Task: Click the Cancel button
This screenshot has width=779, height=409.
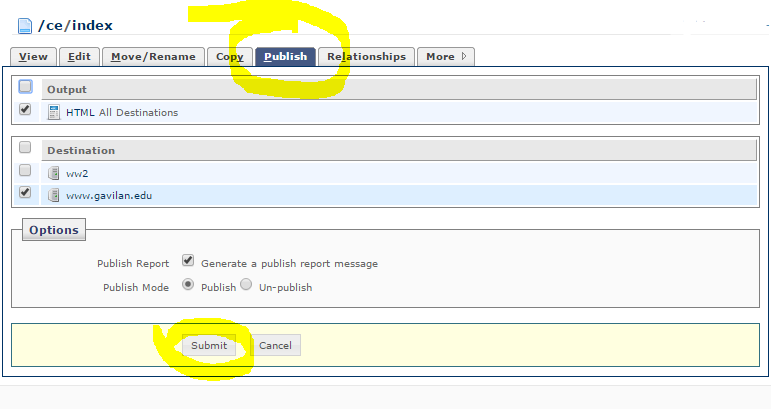Action: 275,345
